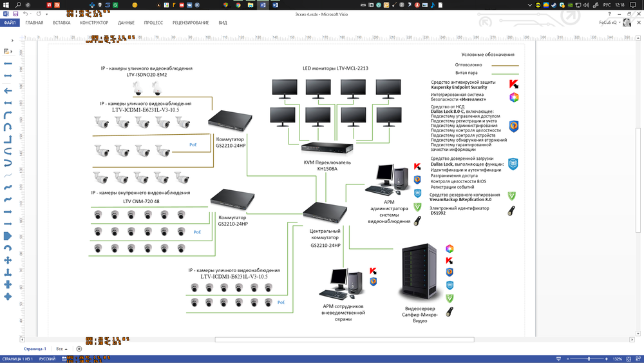Click the Redo arrow in quick access toolbar

point(39,14)
